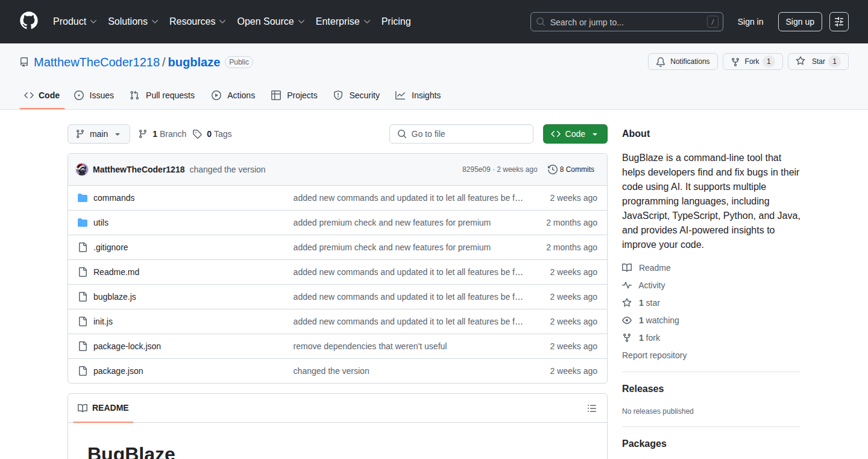Expand the Solutions menu

[x=133, y=22]
